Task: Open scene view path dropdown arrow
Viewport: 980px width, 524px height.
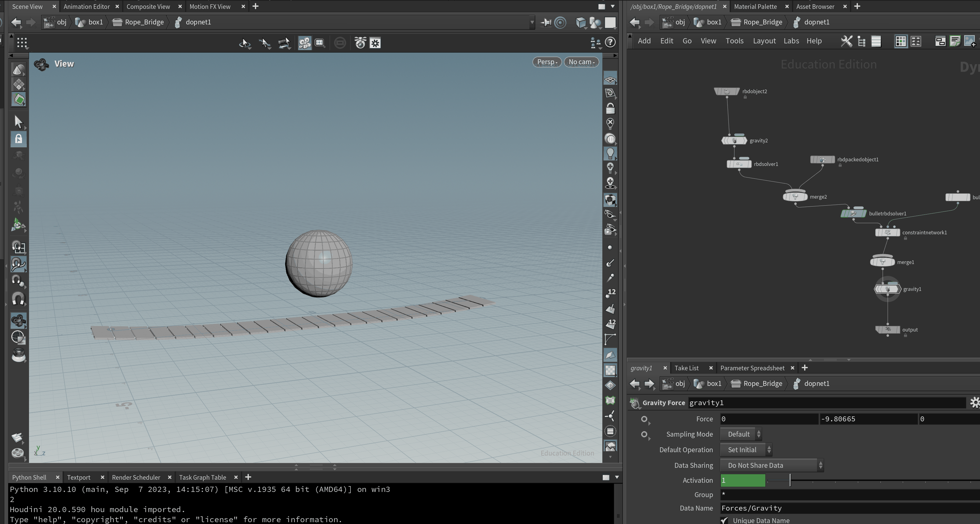Action: click(x=532, y=23)
